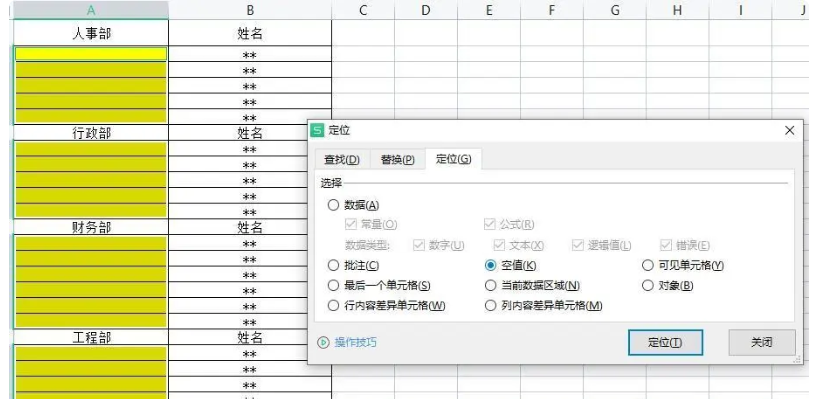832x399 pixels.
Task: Select 最后一个单元格(S) option
Action: point(379,285)
